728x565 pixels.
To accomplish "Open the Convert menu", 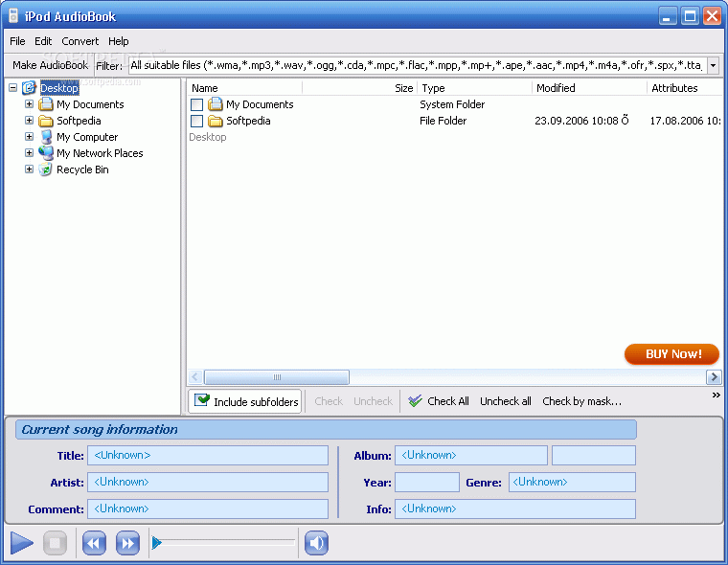I will pyautogui.click(x=80, y=41).
